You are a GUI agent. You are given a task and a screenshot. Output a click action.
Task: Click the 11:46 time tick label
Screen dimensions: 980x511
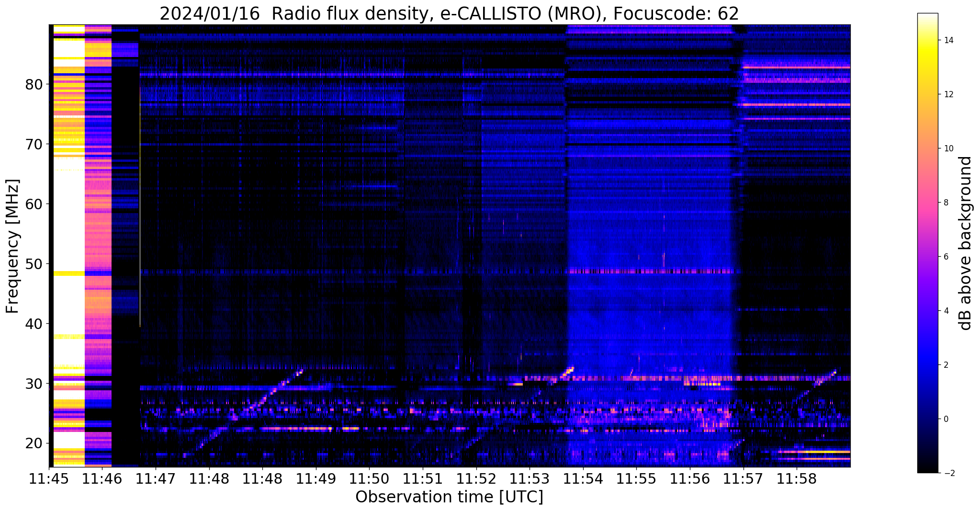click(x=102, y=479)
